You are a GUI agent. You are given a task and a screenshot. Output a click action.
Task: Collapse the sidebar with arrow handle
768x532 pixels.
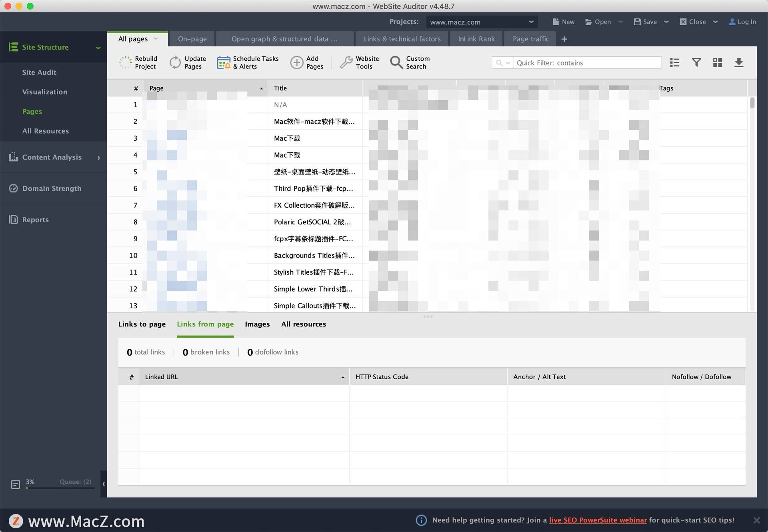click(104, 484)
